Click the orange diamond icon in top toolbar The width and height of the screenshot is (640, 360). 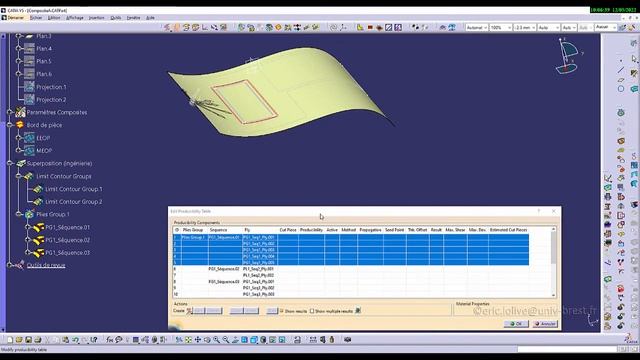point(278,27)
